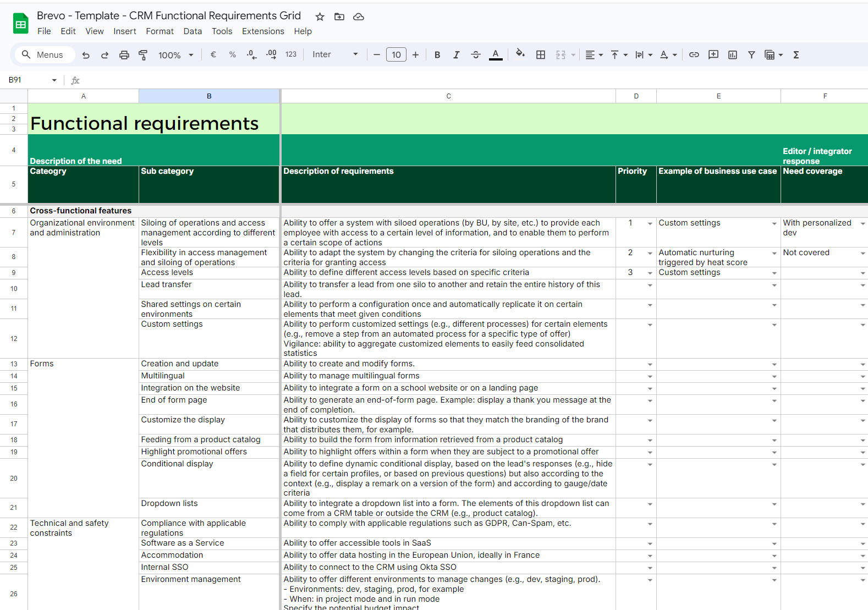Open Google Sheets home icon
Viewport: 868px width, 610px height.
[x=20, y=24]
